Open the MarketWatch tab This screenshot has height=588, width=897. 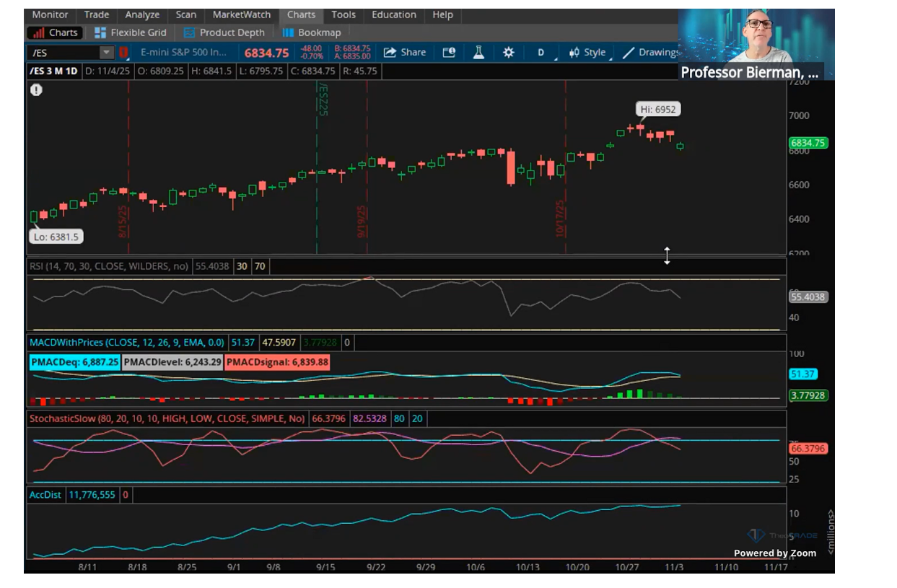[241, 14]
